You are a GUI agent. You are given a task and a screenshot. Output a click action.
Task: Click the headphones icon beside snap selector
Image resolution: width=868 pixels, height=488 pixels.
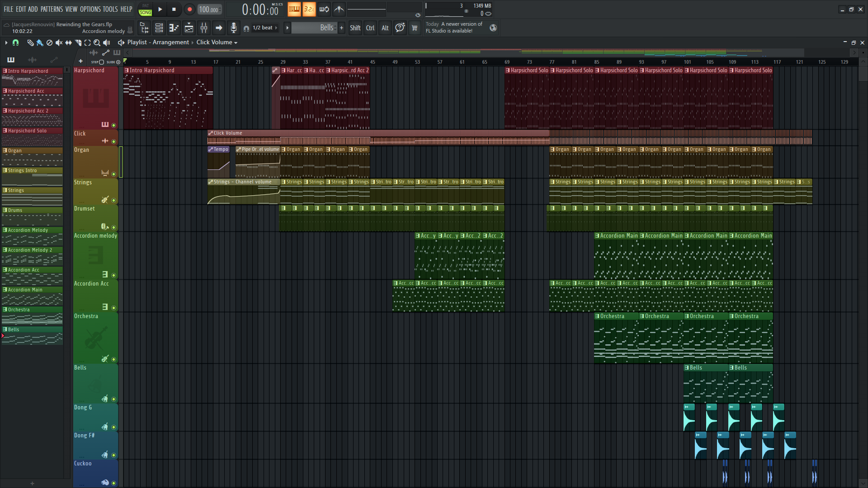[246, 28]
